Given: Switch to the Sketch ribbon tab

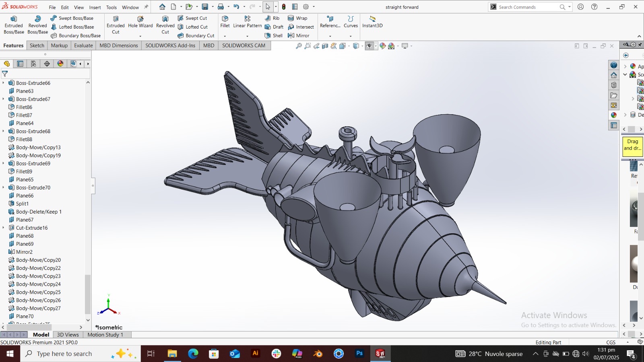Looking at the screenshot, I should 37,45.
